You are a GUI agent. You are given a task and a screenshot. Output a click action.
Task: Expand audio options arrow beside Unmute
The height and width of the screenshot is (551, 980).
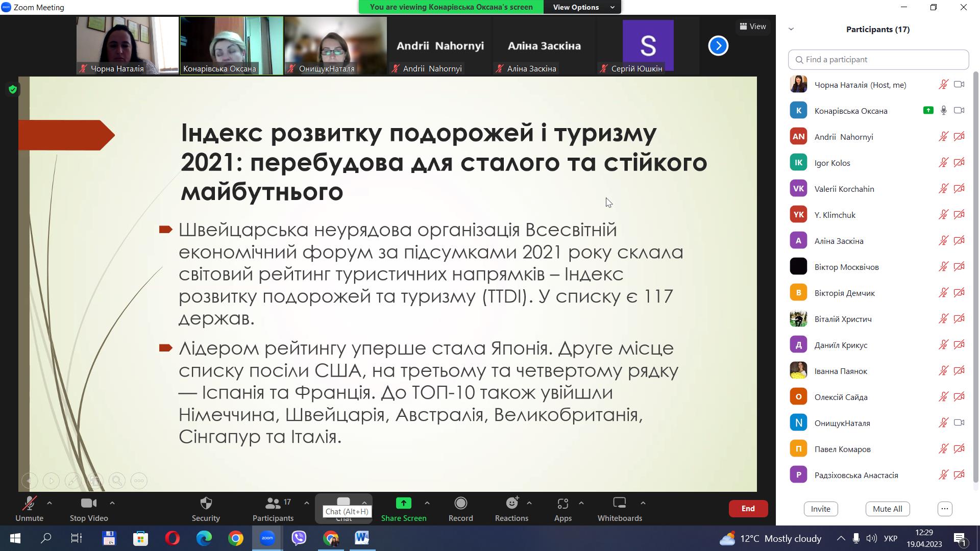pyautogui.click(x=50, y=503)
